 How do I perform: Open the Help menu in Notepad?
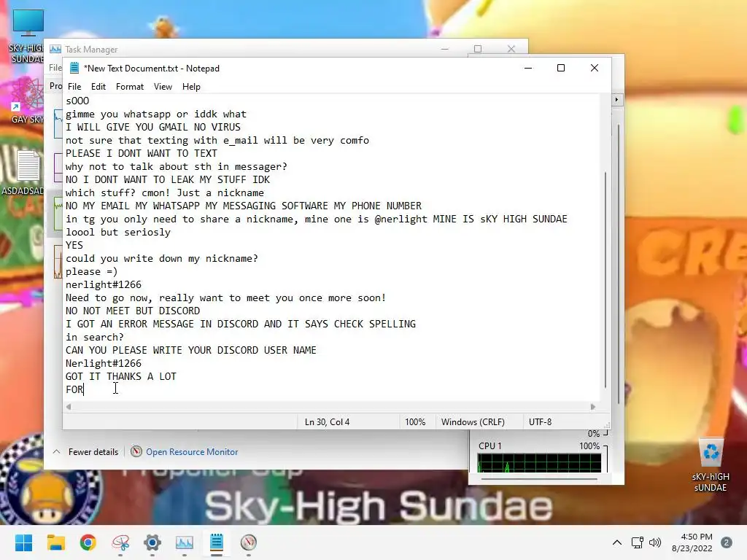(x=191, y=87)
